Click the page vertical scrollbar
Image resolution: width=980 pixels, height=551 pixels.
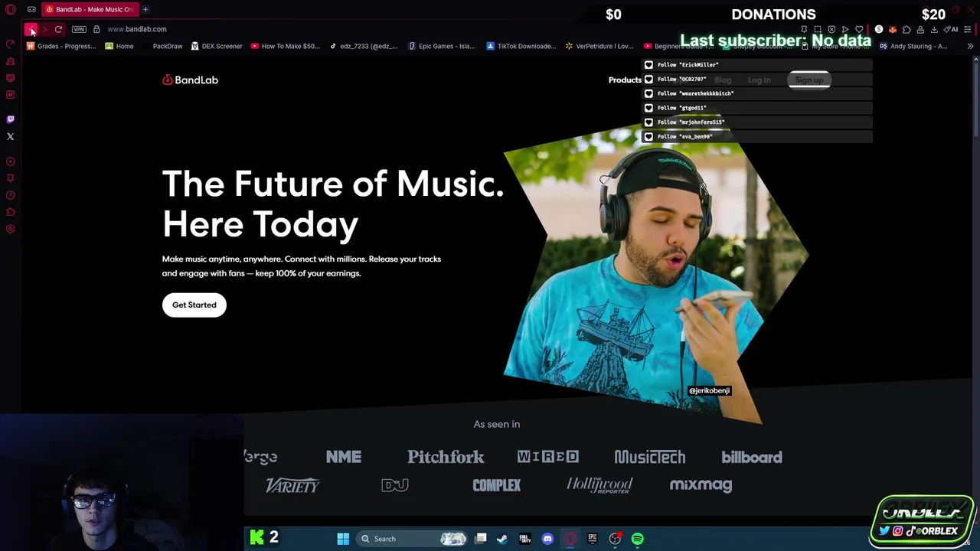[975, 98]
